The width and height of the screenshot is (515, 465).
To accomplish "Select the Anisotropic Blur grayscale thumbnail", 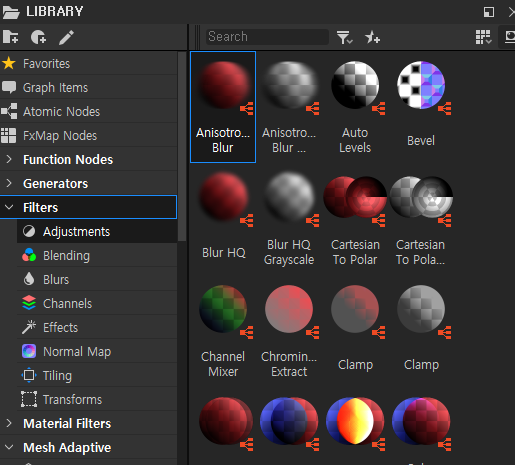I will tap(289, 85).
